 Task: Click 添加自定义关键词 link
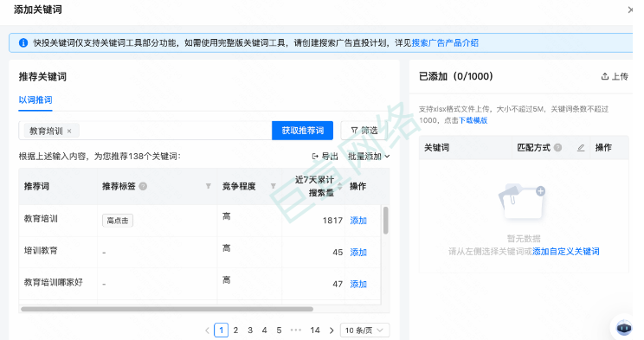click(565, 251)
